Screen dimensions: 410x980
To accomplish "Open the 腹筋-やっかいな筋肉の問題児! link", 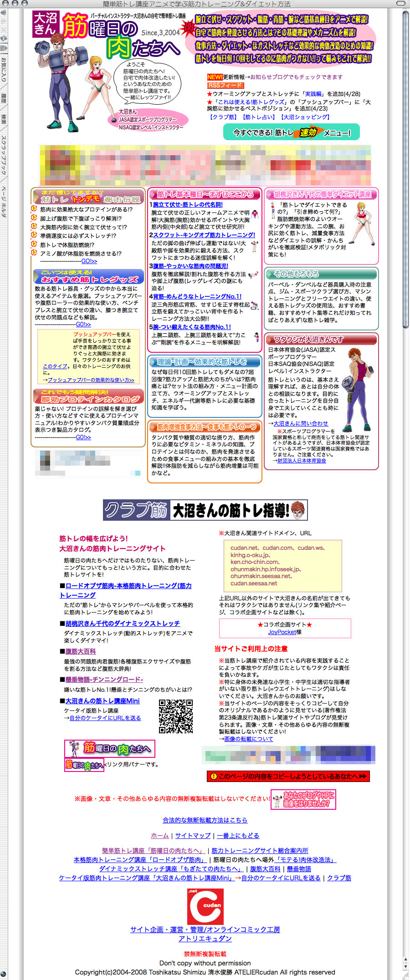I will click(x=190, y=266).
